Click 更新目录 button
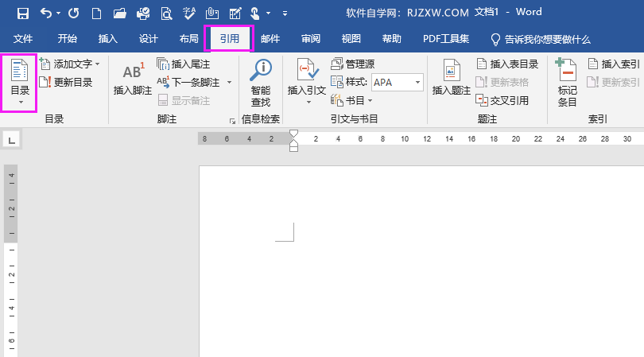The image size is (644, 357). (x=66, y=82)
